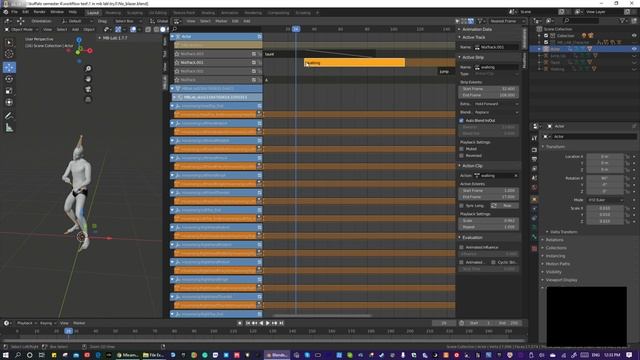Enable the Sync Length checkbox
This screenshot has width=640, height=360.
coord(462,205)
